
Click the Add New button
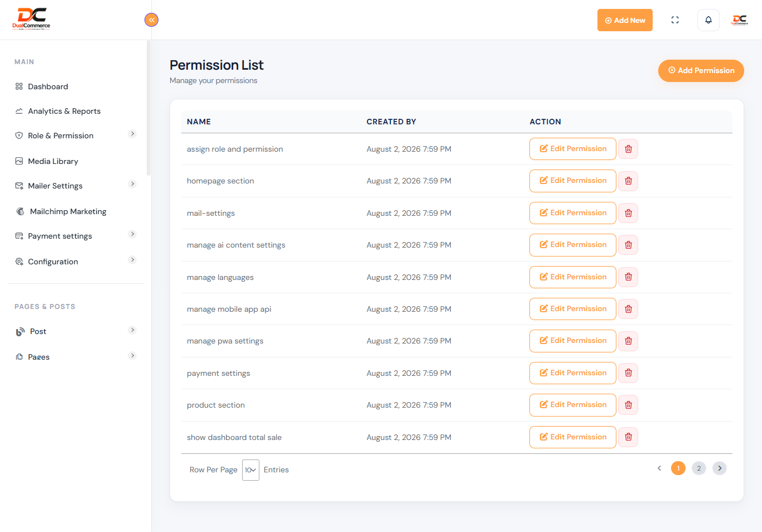tap(625, 20)
